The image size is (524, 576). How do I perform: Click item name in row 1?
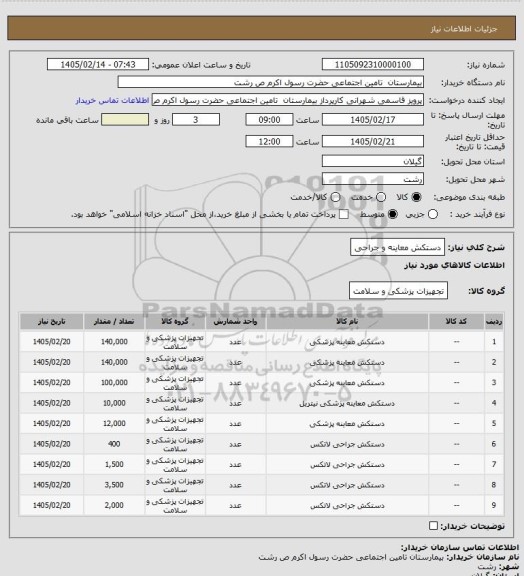347,342
